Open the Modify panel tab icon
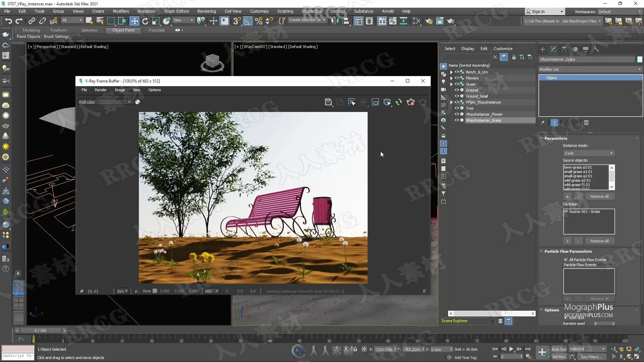 [553, 49]
